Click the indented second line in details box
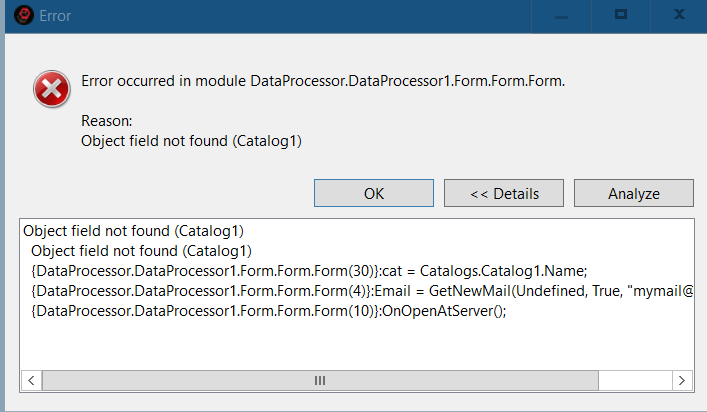 coord(141,250)
